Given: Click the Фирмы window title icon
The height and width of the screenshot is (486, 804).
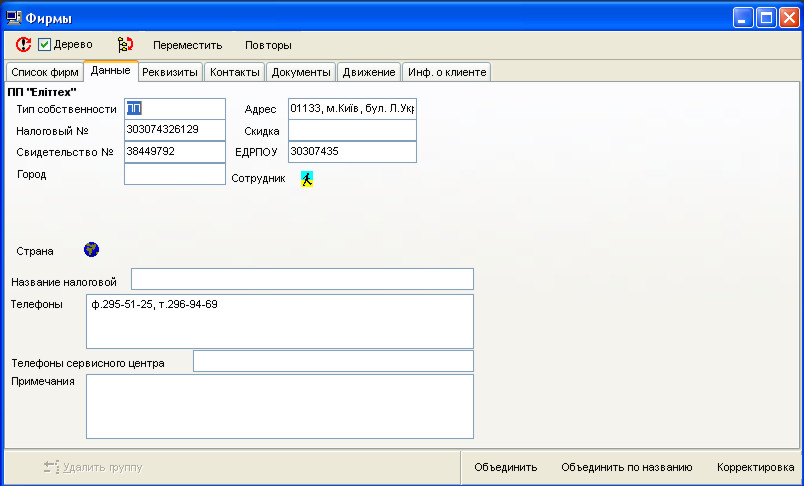Looking at the screenshot, I should 14,17.
